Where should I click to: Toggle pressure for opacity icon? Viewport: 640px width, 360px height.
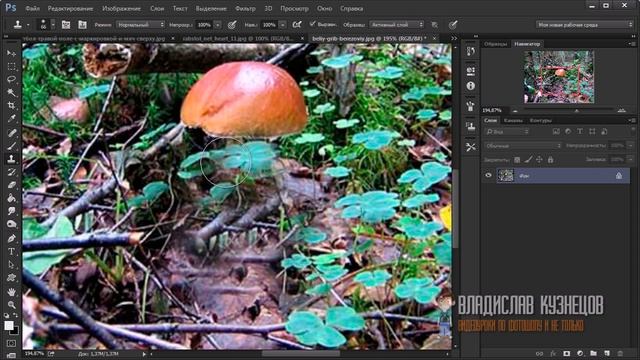click(x=232, y=25)
